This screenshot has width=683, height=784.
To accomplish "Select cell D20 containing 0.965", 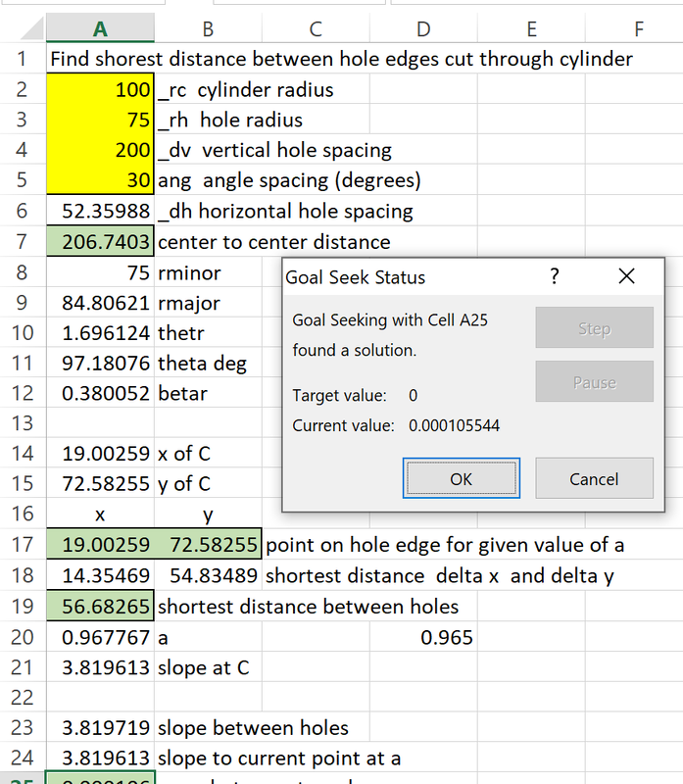I will click(423, 637).
